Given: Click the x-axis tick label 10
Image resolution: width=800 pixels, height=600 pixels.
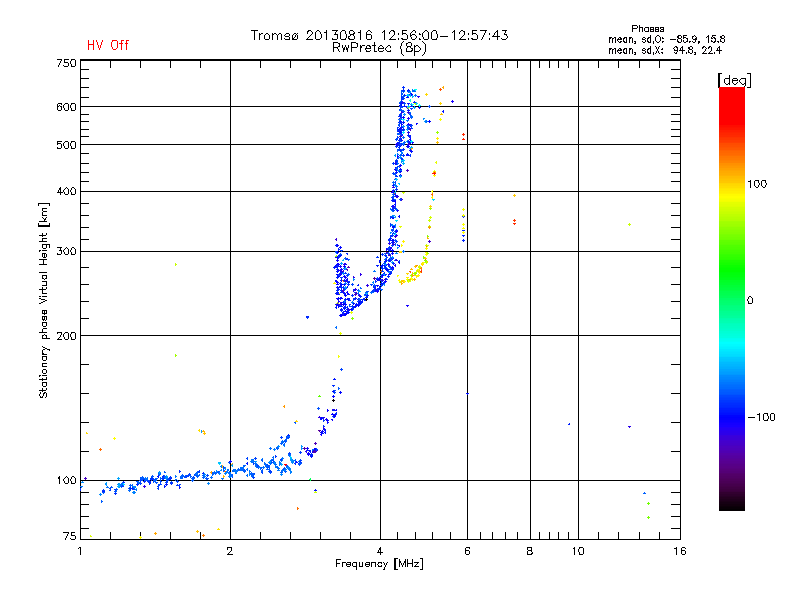Looking at the screenshot, I should (578, 551).
